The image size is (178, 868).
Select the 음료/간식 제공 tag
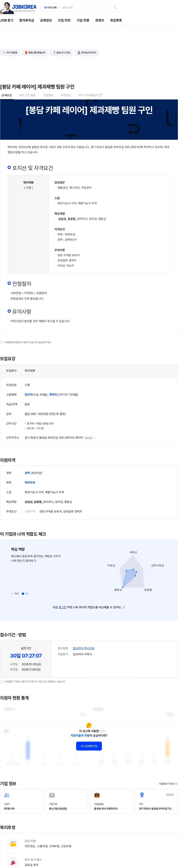[x=62, y=53]
